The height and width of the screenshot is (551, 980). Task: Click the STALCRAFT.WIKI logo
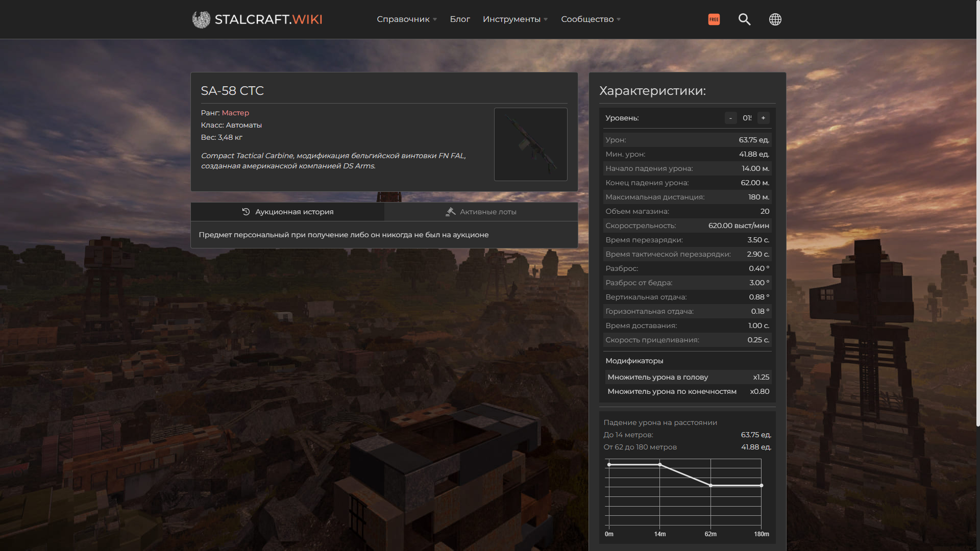point(257,19)
